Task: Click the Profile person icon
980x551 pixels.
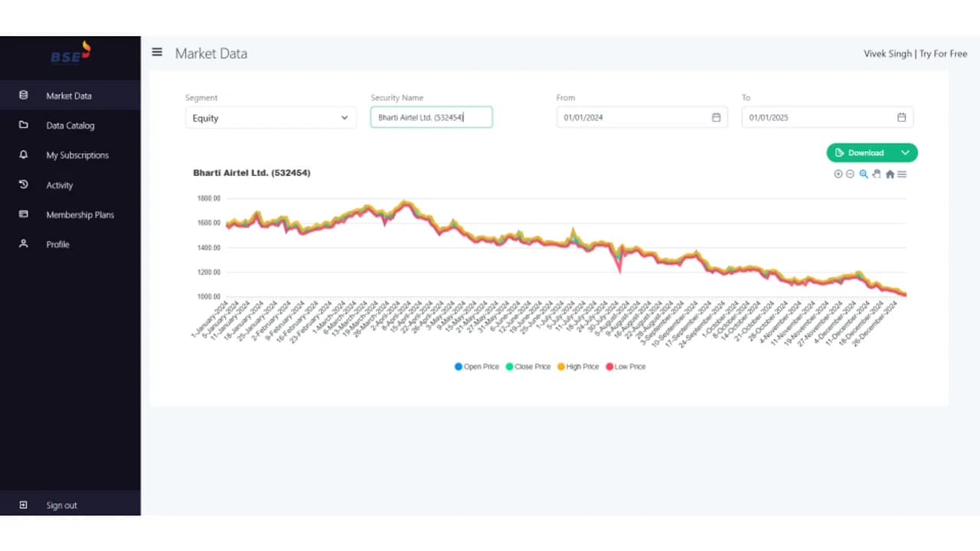Action: pos(23,243)
